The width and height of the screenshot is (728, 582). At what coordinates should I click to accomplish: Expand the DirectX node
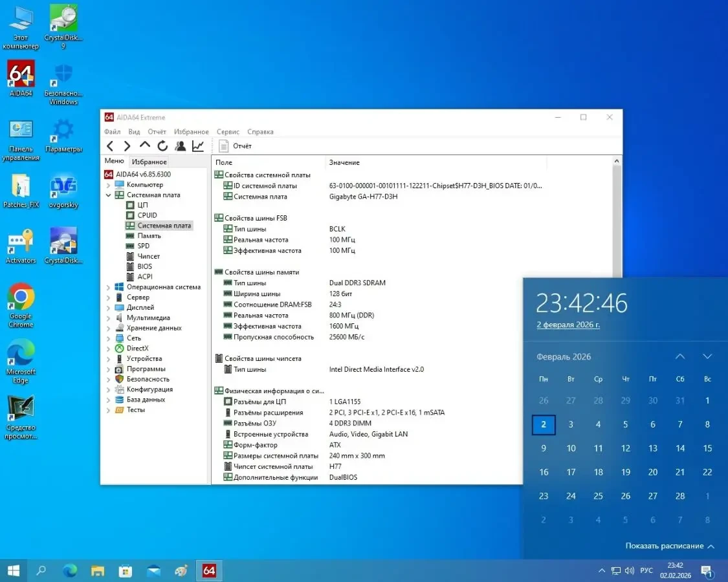(108, 349)
